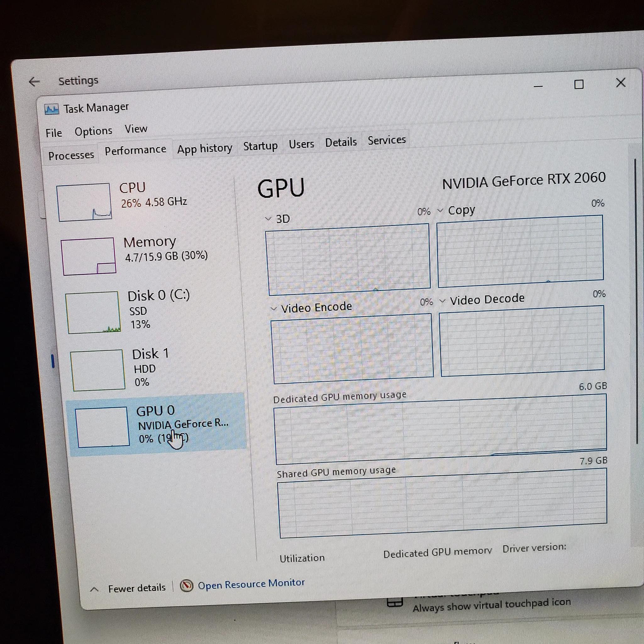Click the Disk 0 mini graph thumbnail

(x=93, y=313)
